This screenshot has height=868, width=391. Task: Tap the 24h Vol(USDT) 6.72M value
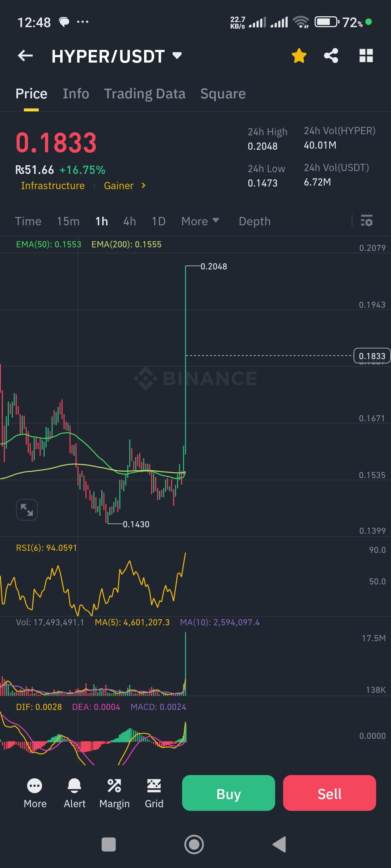(x=317, y=182)
